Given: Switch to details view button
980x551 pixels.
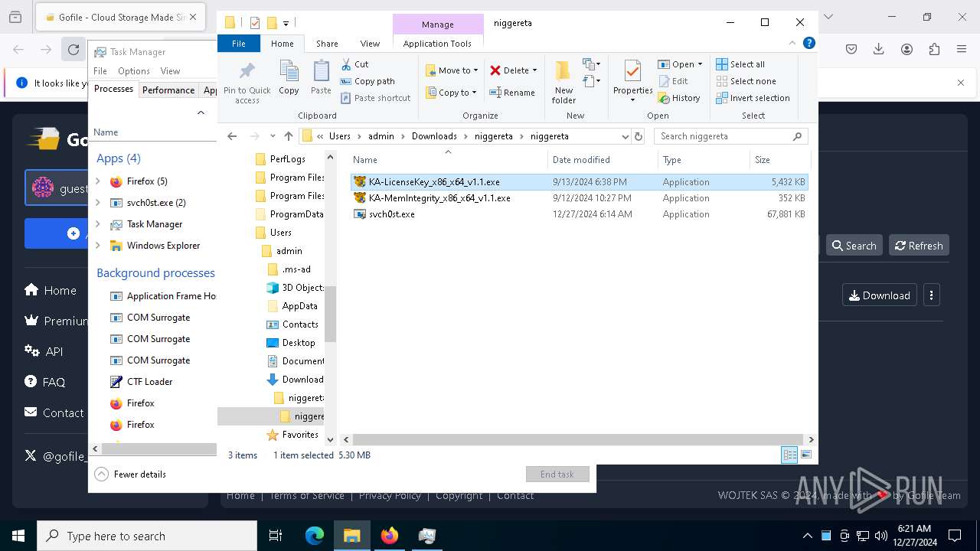Looking at the screenshot, I should click(x=789, y=455).
